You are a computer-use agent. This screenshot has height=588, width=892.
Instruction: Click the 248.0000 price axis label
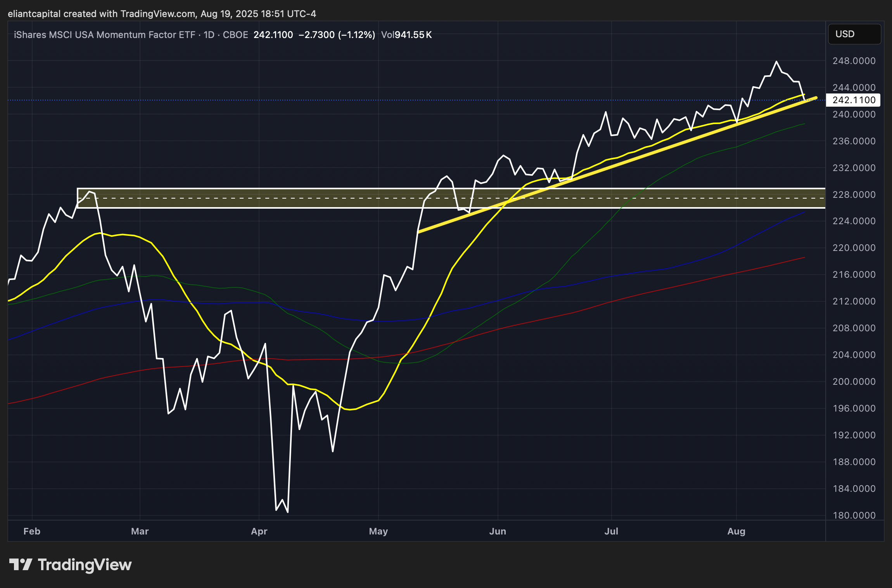coord(854,61)
